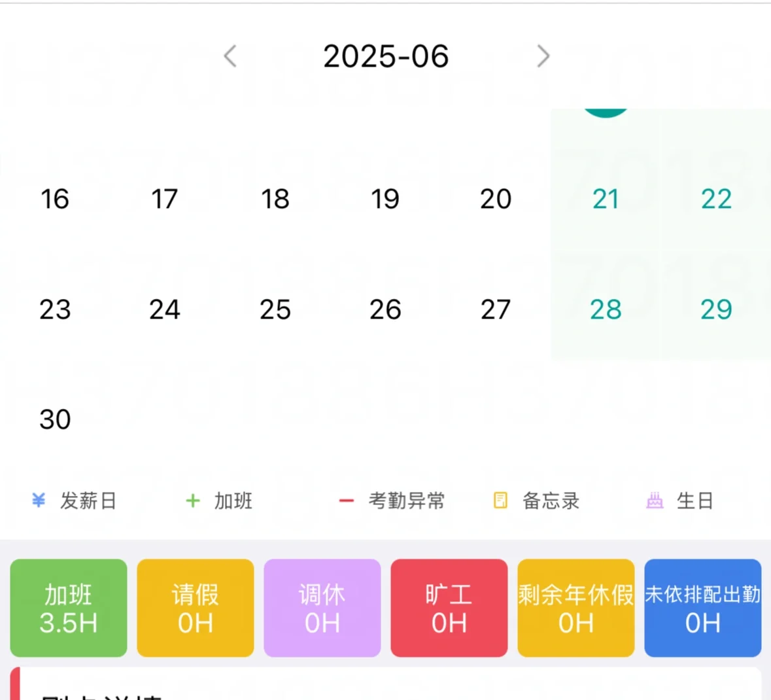Click the pink birthday cake icon

(655, 500)
